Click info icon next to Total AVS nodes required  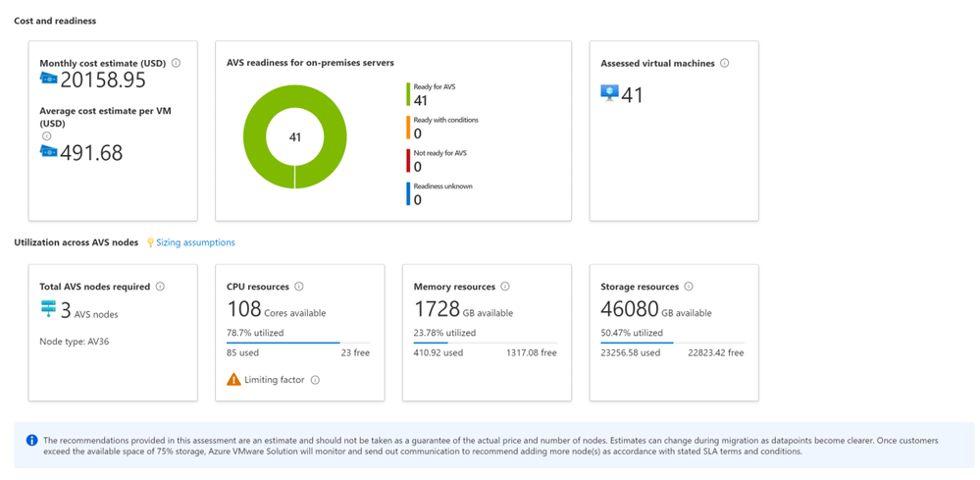(x=160, y=287)
